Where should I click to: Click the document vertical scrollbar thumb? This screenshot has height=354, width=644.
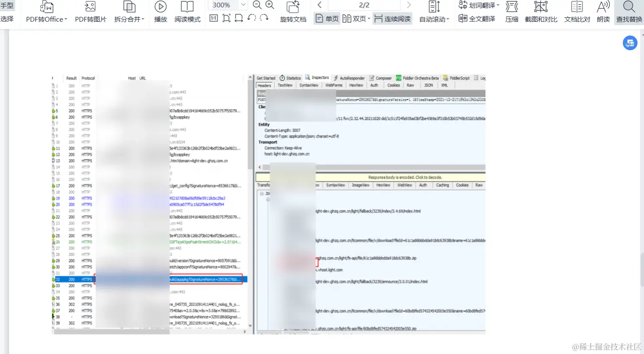tap(641, 269)
